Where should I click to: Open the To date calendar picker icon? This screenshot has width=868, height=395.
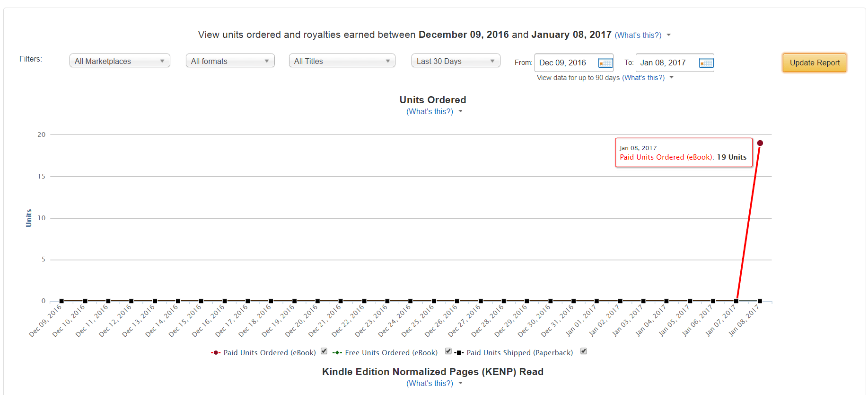[x=706, y=63]
